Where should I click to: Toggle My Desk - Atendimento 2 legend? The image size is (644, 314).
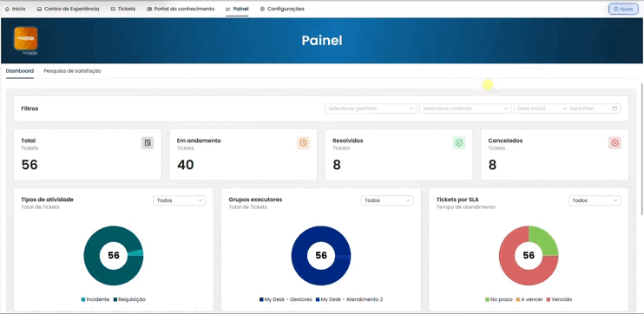pos(349,299)
